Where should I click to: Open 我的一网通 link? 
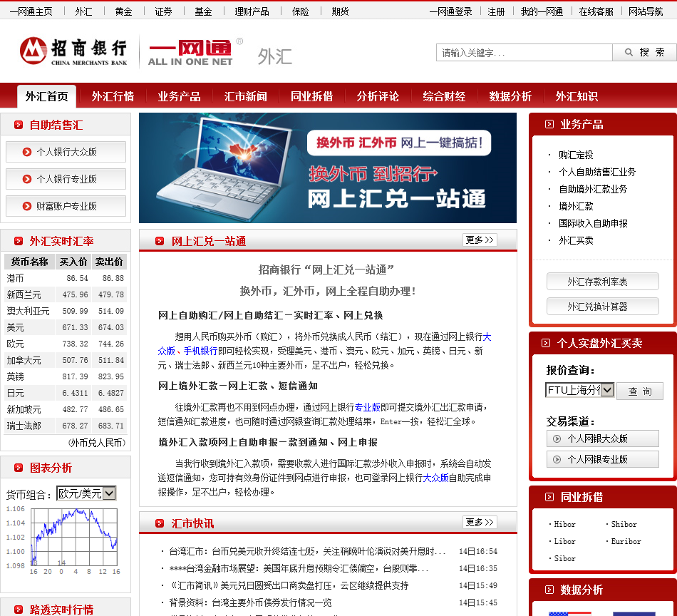[542, 11]
